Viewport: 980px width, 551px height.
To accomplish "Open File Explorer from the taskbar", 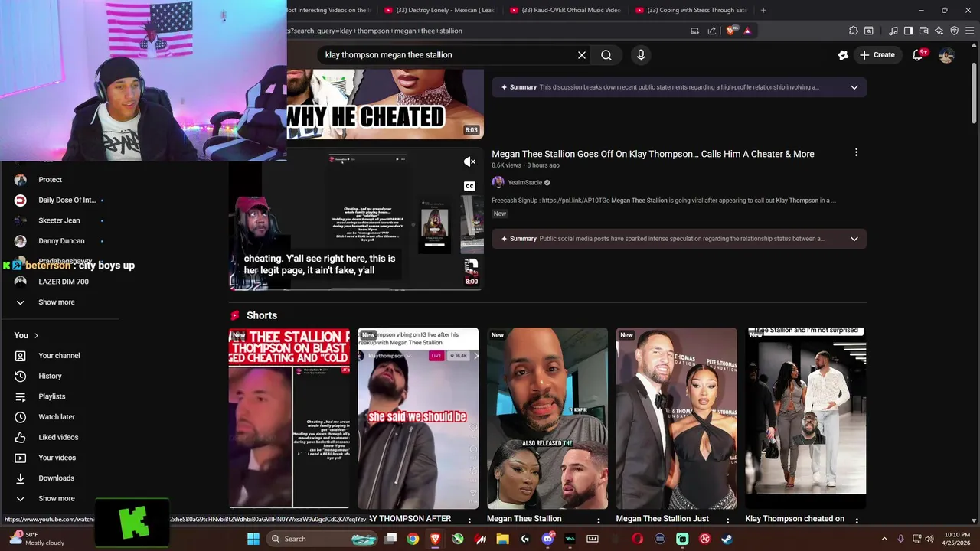I will (502, 539).
